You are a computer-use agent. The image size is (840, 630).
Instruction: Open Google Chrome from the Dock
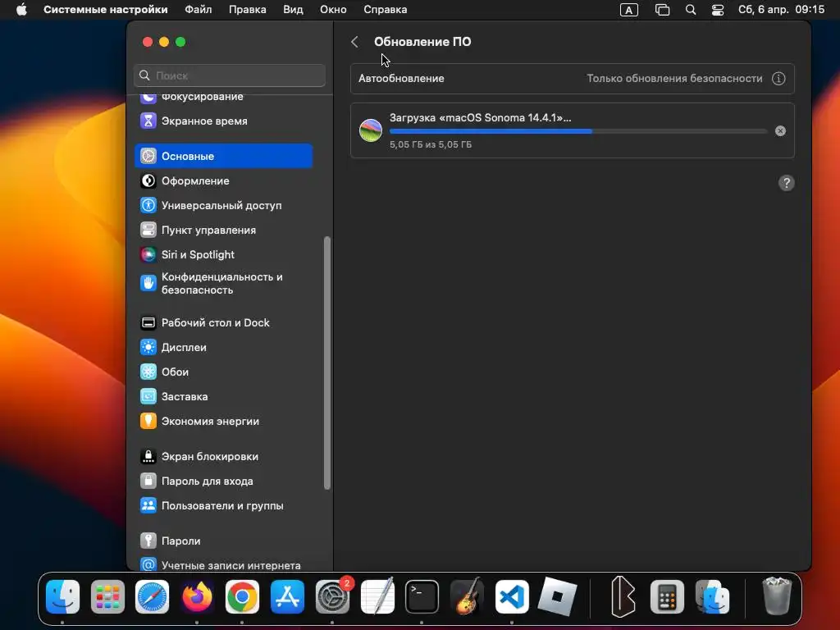click(242, 596)
